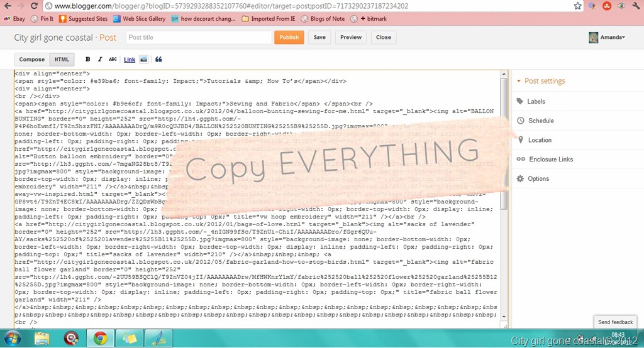644x348 pixels.
Task: Click the Location pin icon
Action: click(x=521, y=140)
